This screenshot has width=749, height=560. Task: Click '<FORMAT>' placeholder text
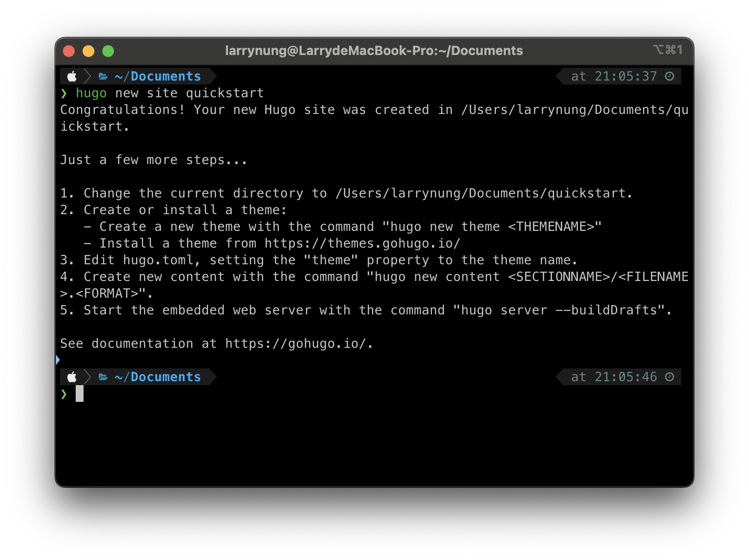coord(107,293)
